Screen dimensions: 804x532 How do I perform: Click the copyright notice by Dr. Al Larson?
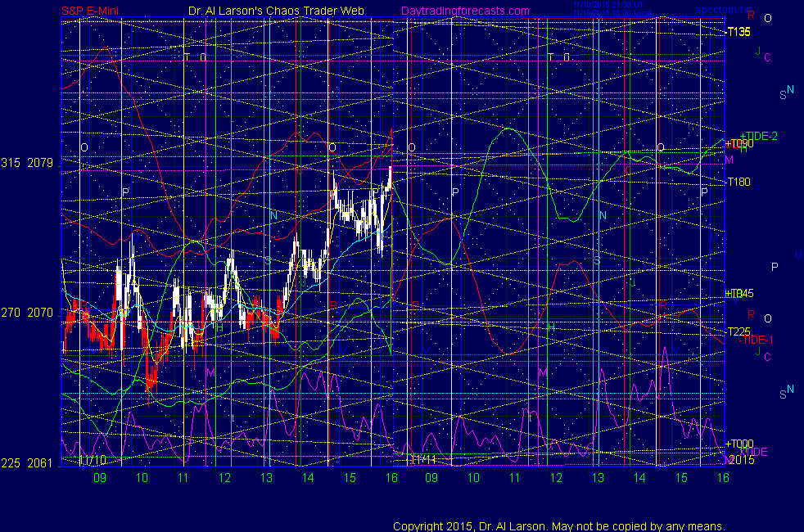click(x=559, y=525)
